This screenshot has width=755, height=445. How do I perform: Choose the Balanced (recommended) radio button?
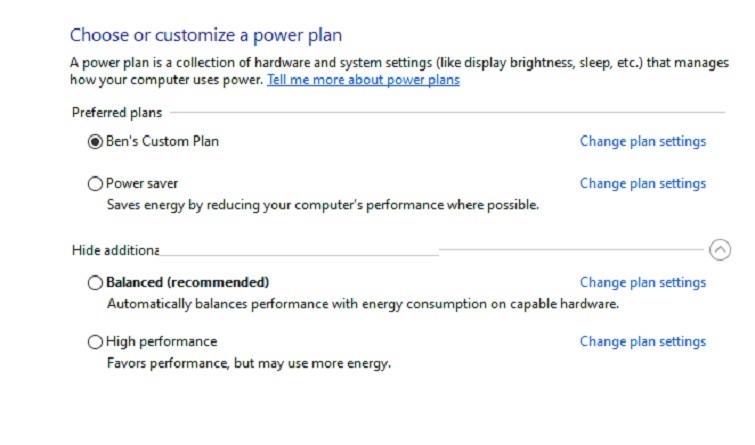[96, 283]
